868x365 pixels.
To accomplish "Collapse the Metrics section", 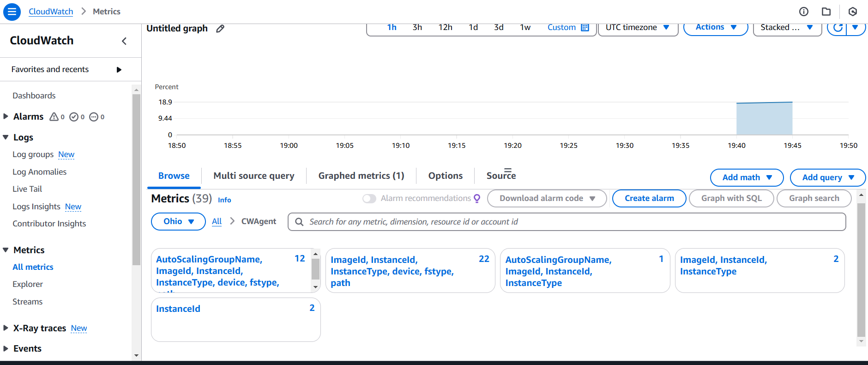I will 6,250.
